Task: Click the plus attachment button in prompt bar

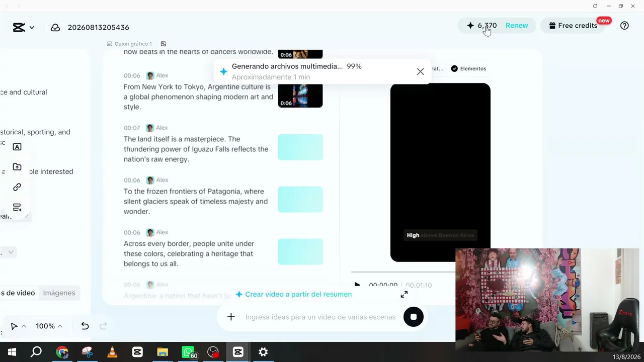Action: tap(231, 317)
